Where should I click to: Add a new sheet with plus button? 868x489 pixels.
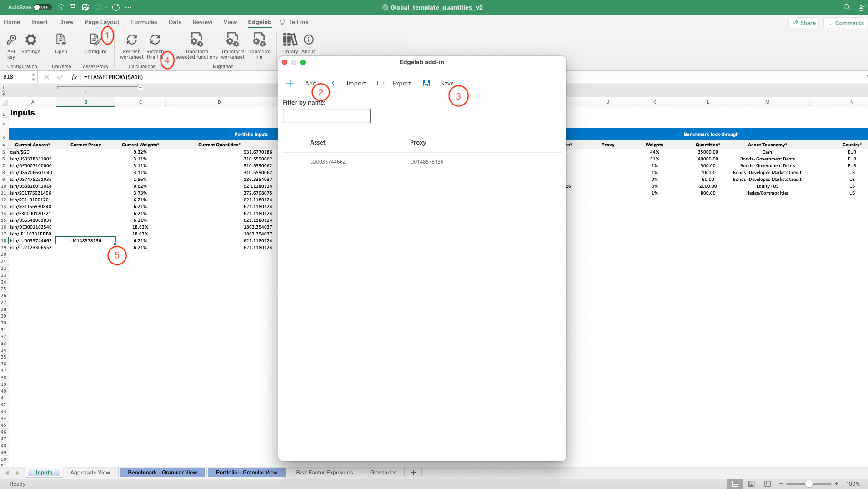[x=413, y=473]
